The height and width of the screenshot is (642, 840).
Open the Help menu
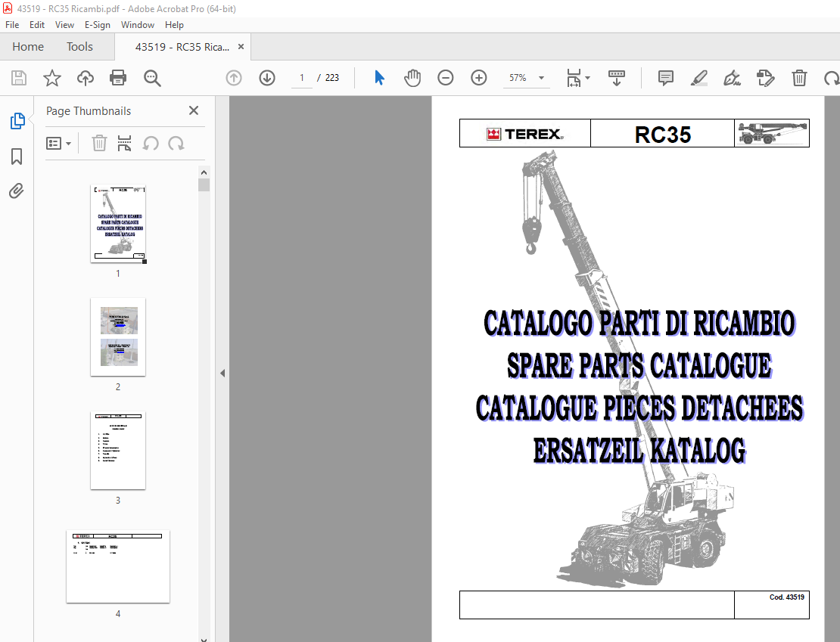tap(174, 25)
